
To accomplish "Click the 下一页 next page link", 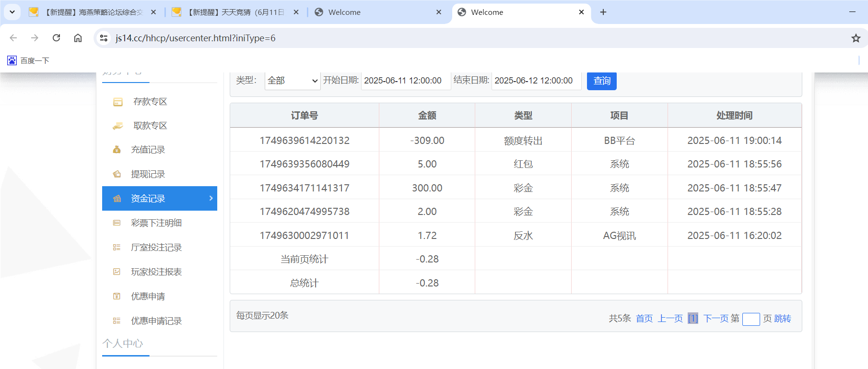I will tap(716, 319).
